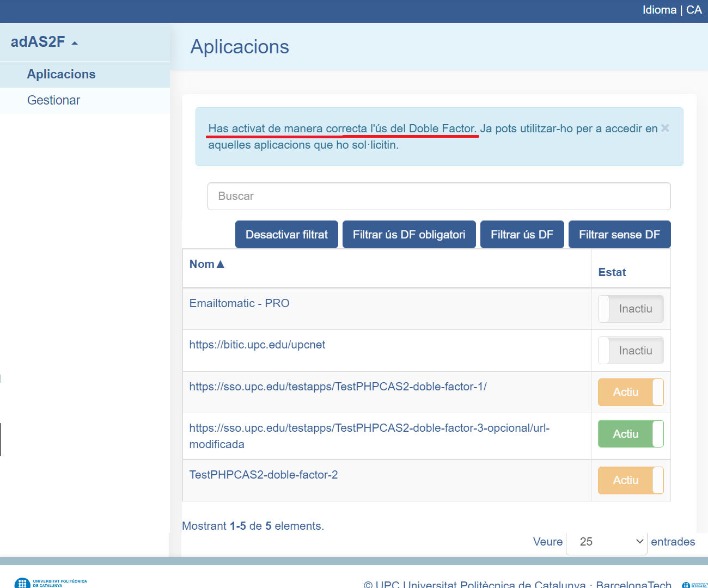Open the entries per page dropdown
The image size is (708, 588).
(x=606, y=542)
